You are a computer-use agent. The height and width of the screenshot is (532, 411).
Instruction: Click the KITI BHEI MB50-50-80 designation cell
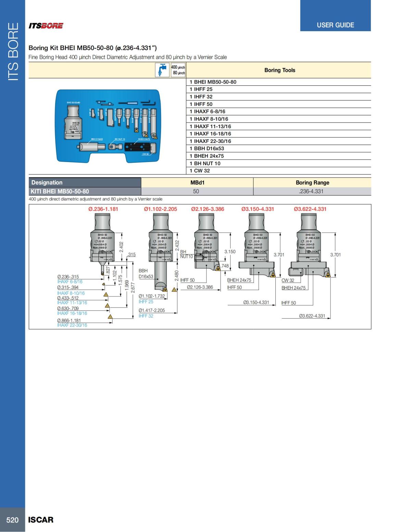(85, 191)
